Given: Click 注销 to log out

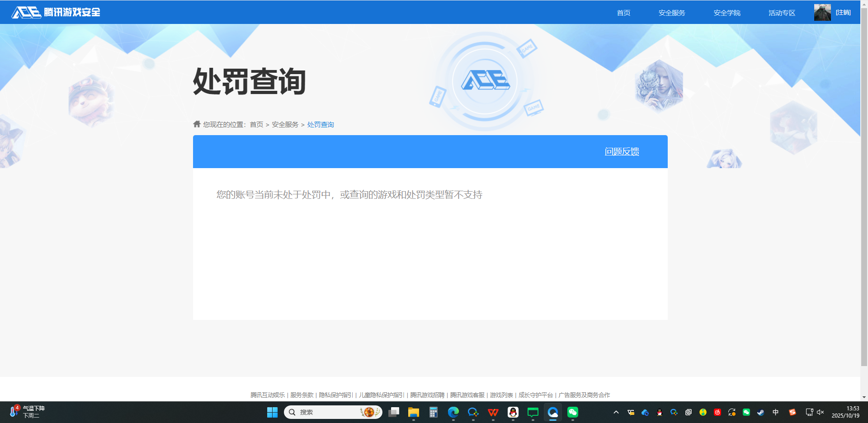Looking at the screenshot, I should (843, 12).
